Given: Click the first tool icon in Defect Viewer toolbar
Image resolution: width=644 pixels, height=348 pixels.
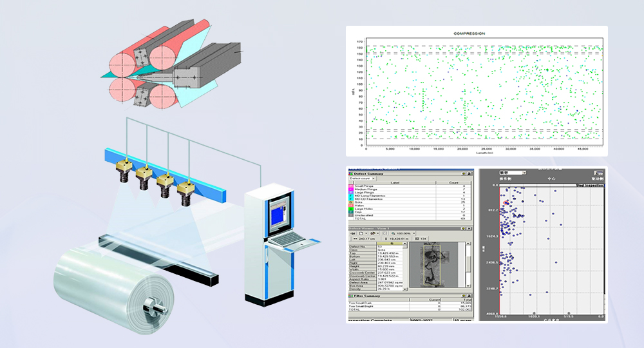Looking at the screenshot, I should [x=352, y=233].
